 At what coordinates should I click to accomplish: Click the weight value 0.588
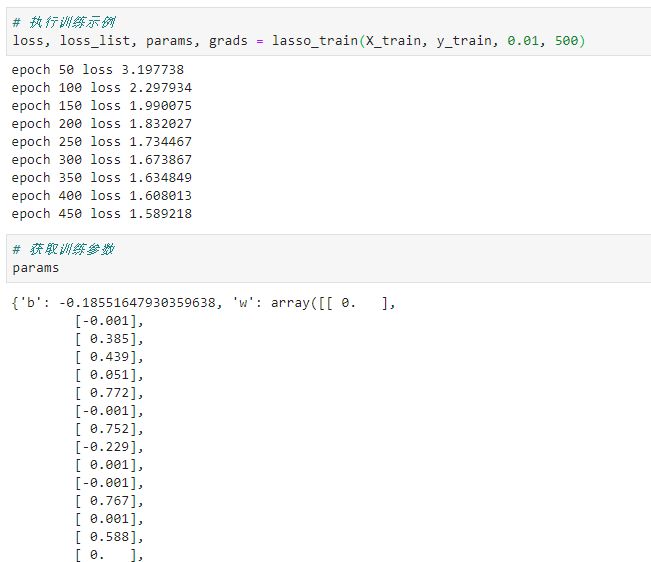[110, 537]
